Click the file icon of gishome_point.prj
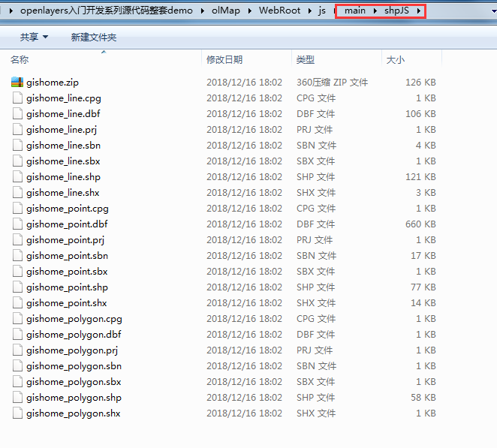 [17, 240]
